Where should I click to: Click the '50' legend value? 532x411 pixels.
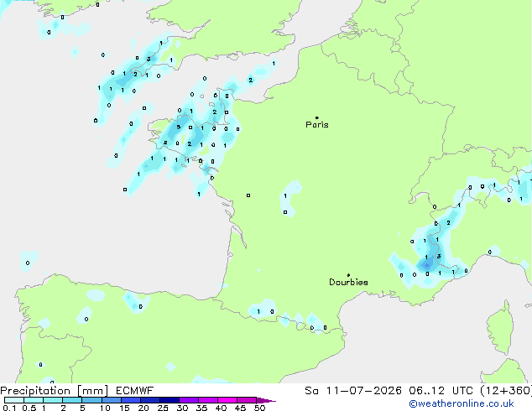click(259, 408)
